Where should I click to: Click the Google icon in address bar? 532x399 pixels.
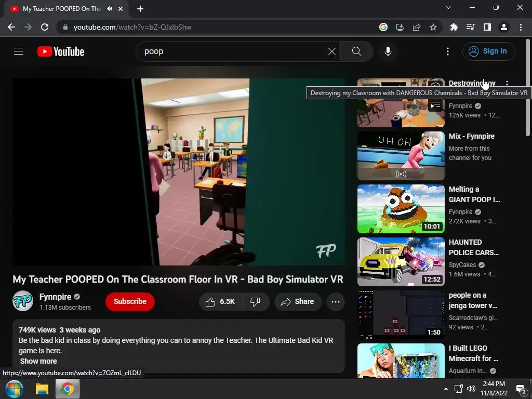[383, 27]
